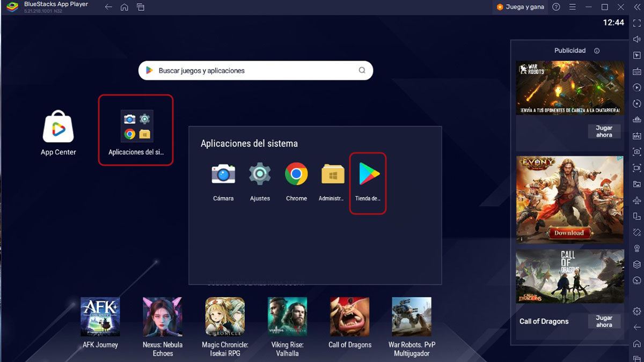
Task: Collapse the ads panel with the double chevron
Action: [638, 7]
